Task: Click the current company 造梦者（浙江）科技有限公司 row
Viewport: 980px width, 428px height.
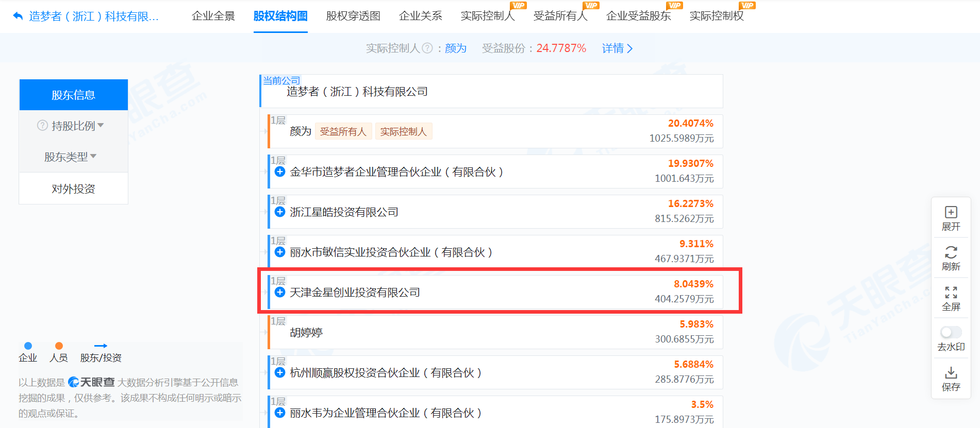Action: [x=491, y=91]
